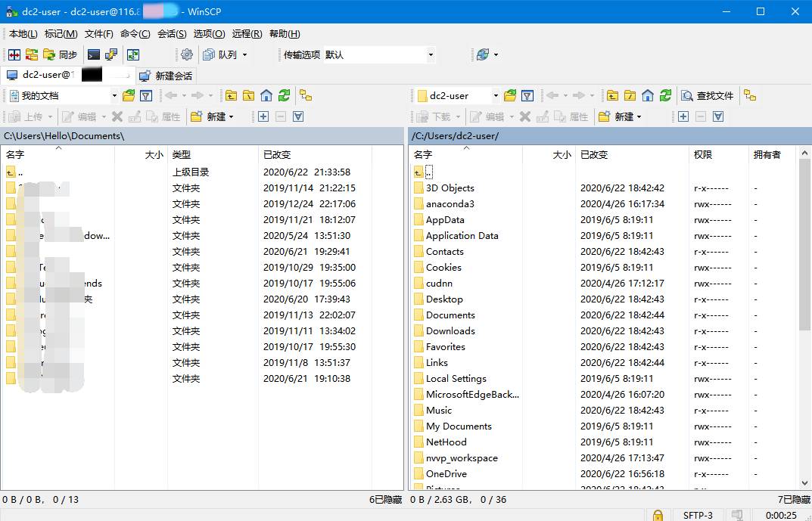Click local panel 新建 new button

[x=208, y=117]
